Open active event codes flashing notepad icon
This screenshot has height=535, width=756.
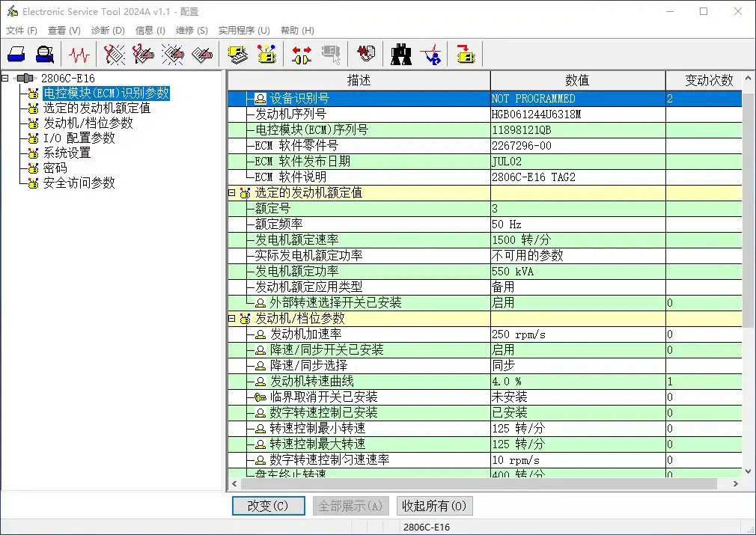click(x=173, y=54)
